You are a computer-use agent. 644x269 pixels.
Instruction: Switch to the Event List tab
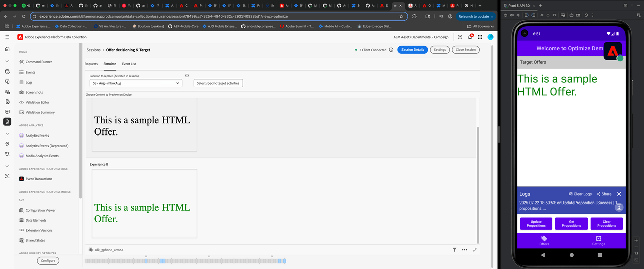(129, 64)
